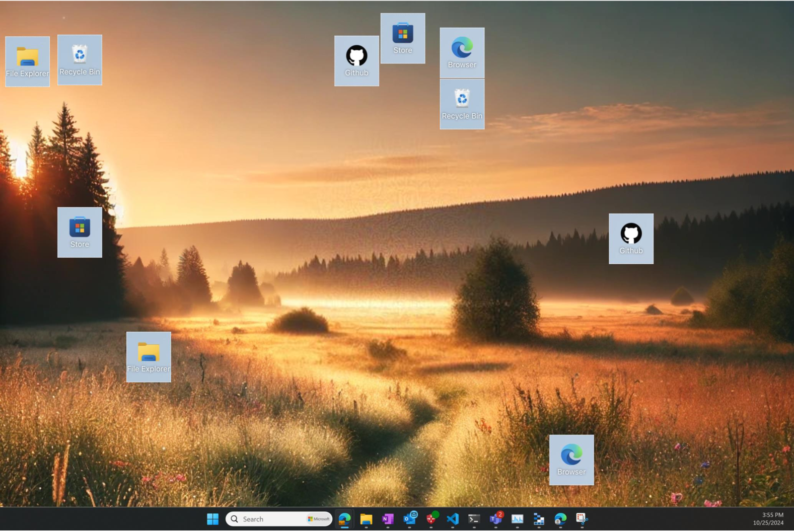The image size is (794, 532).
Task: Open Visual Studio Code from the taskbar
Action: tap(452, 519)
